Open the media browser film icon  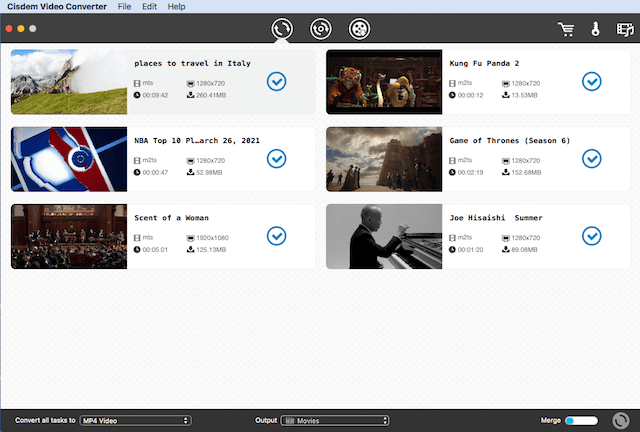click(x=625, y=29)
